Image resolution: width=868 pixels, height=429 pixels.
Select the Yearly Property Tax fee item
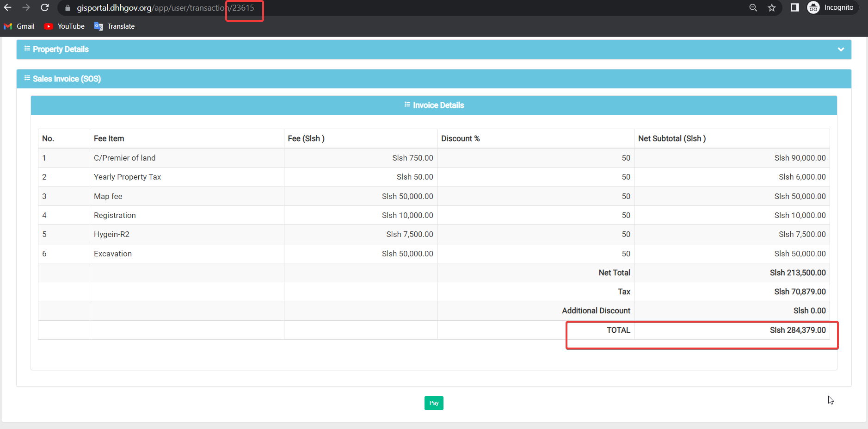point(128,177)
